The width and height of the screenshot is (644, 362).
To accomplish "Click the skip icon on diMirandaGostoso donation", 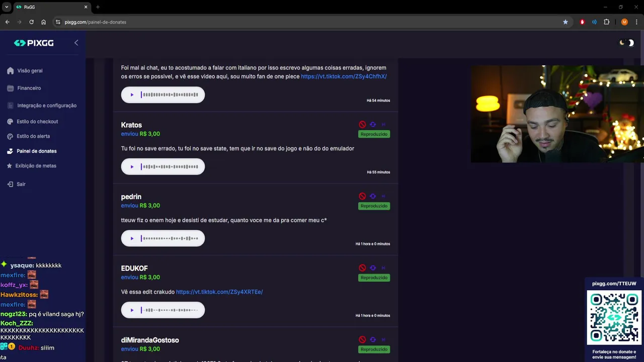I will (x=383, y=340).
